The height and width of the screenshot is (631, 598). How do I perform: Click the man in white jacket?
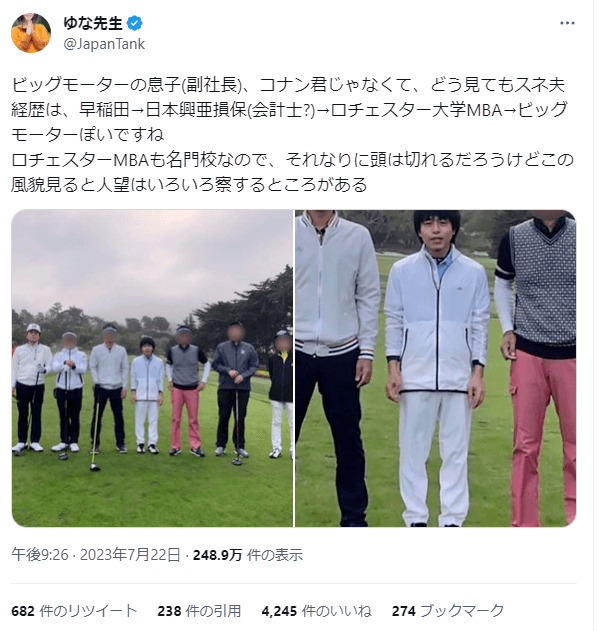(436, 368)
